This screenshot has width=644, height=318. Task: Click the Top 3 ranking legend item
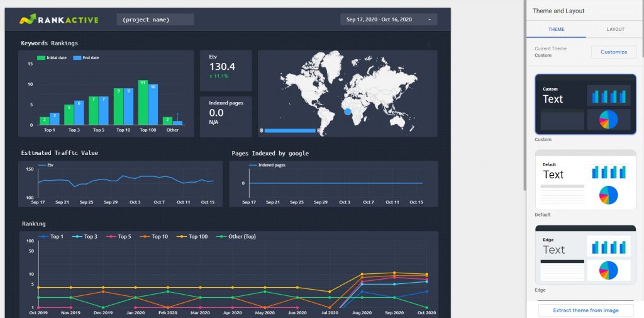click(x=85, y=237)
